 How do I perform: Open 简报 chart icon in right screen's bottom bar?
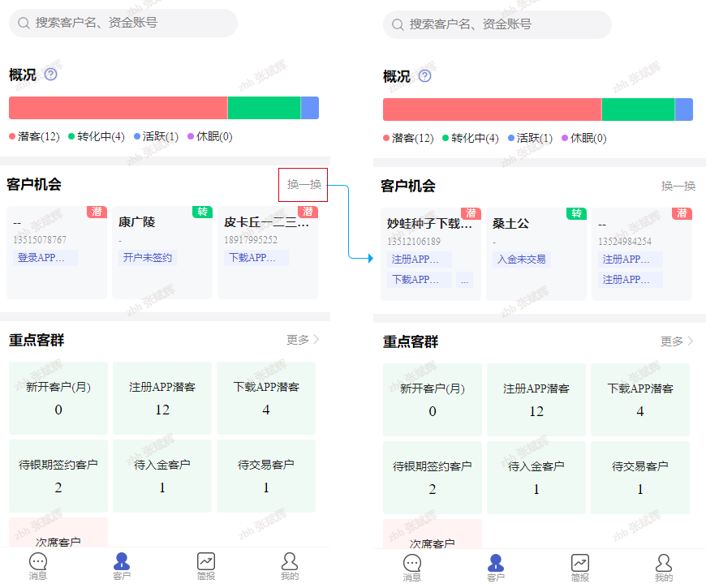[580, 563]
